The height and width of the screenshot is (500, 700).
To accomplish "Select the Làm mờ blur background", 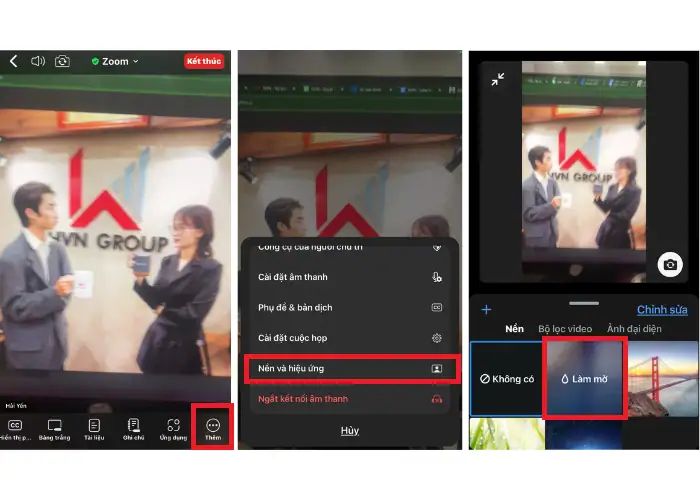I will [584, 379].
